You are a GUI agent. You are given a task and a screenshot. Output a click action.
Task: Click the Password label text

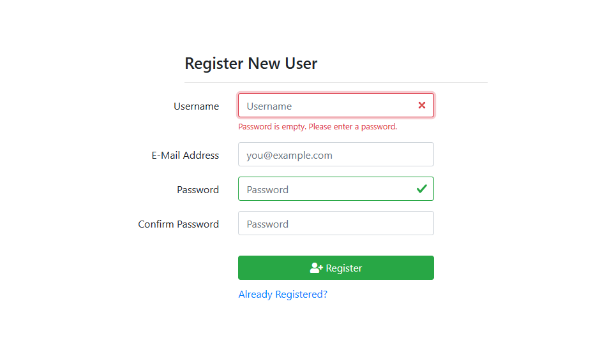[x=198, y=189]
